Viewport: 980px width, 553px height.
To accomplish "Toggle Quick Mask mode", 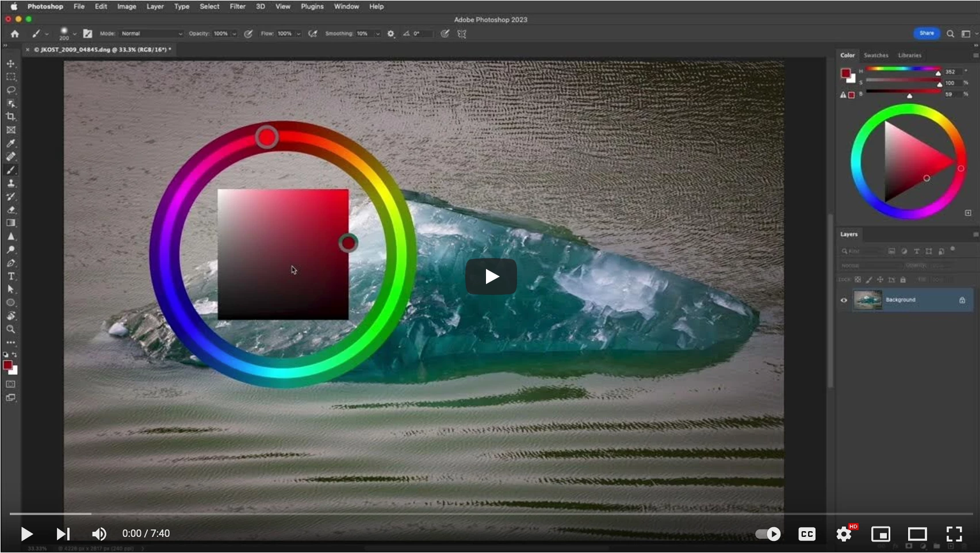I will [11, 384].
